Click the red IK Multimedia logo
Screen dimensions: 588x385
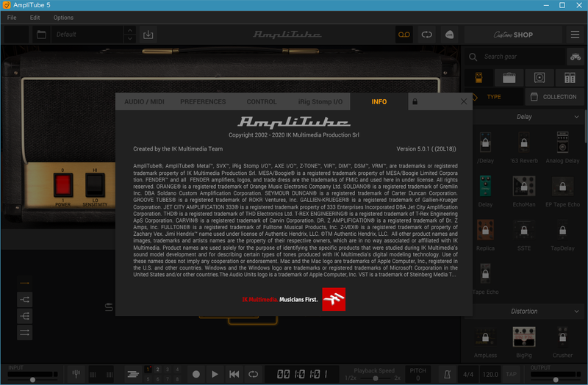[334, 299]
